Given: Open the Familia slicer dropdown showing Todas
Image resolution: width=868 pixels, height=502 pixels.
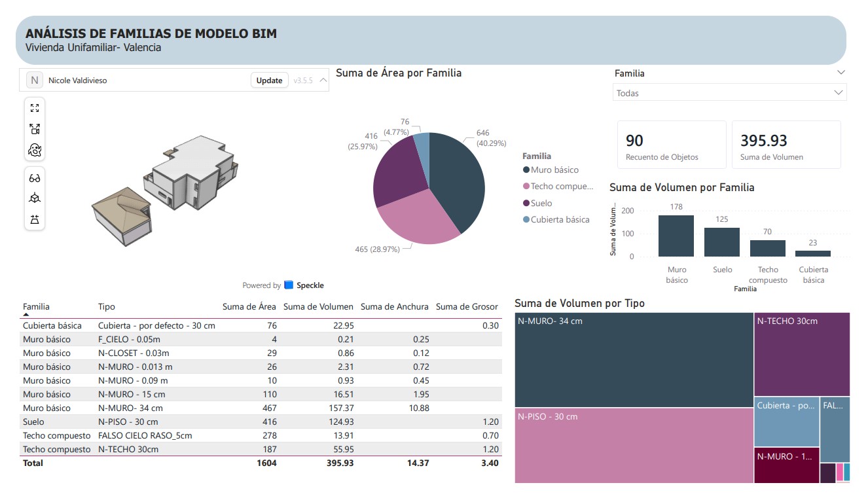Looking at the screenshot, I should click(729, 93).
